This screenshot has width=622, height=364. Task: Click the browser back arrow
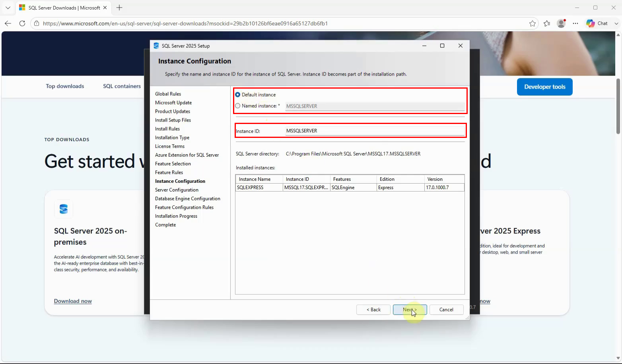tap(8, 23)
